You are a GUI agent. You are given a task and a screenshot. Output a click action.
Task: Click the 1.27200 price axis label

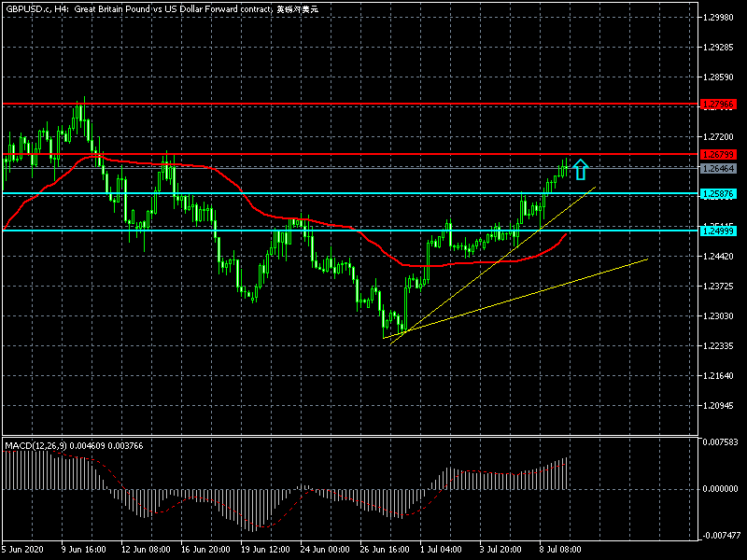pos(718,136)
